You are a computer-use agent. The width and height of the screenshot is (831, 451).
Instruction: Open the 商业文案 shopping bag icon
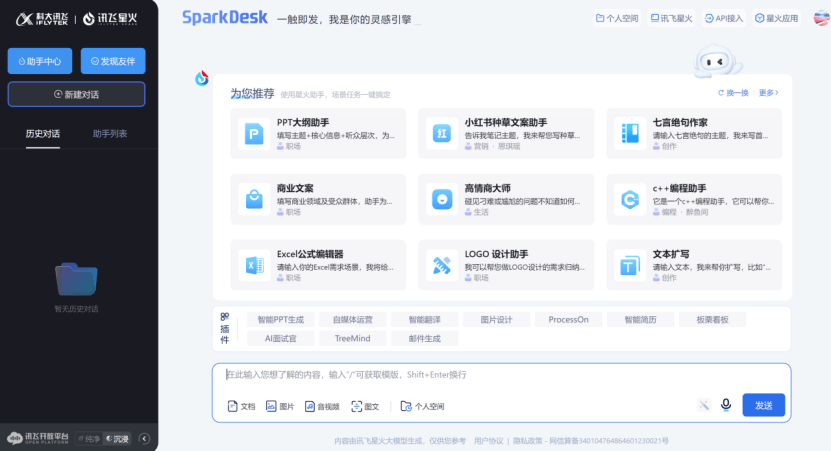(254, 199)
